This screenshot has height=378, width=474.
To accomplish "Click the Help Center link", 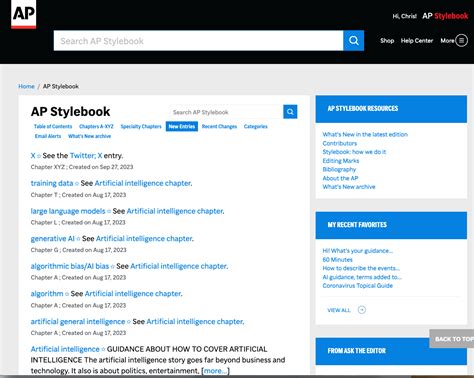I will (x=417, y=41).
